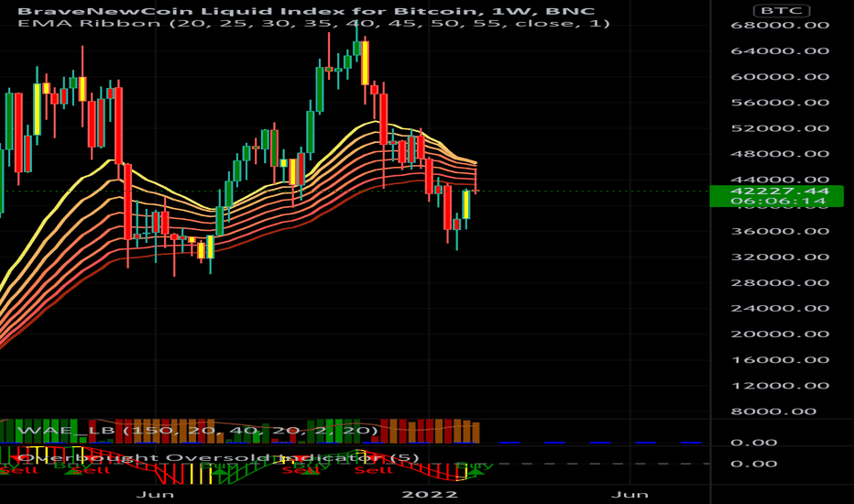Click the 56000.00 price axis label
854x504 pixels.
780,103
